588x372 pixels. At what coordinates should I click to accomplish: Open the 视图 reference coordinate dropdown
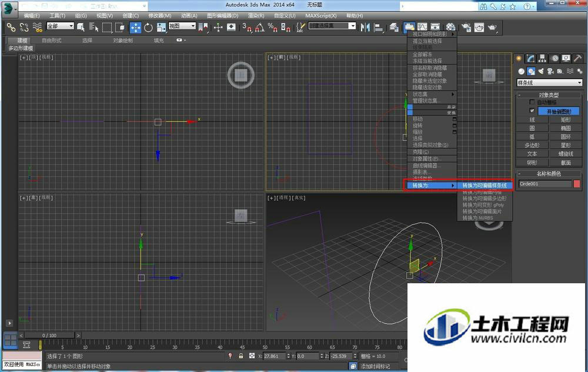(182, 26)
